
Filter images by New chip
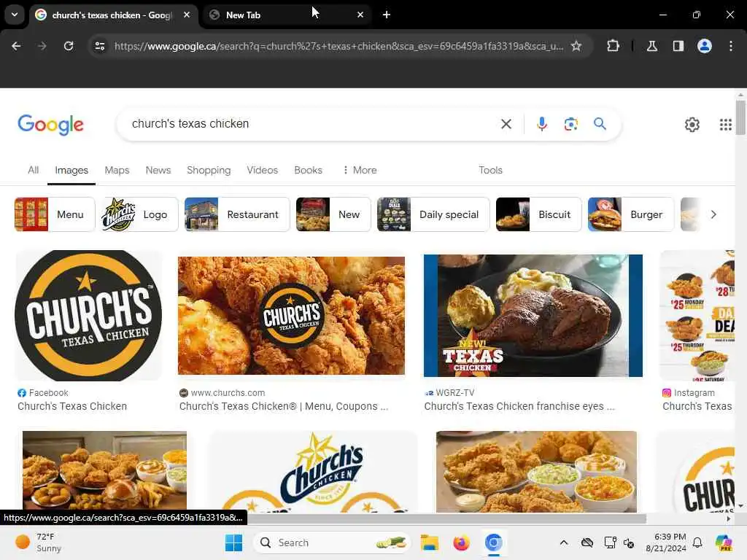pos(333,214)
